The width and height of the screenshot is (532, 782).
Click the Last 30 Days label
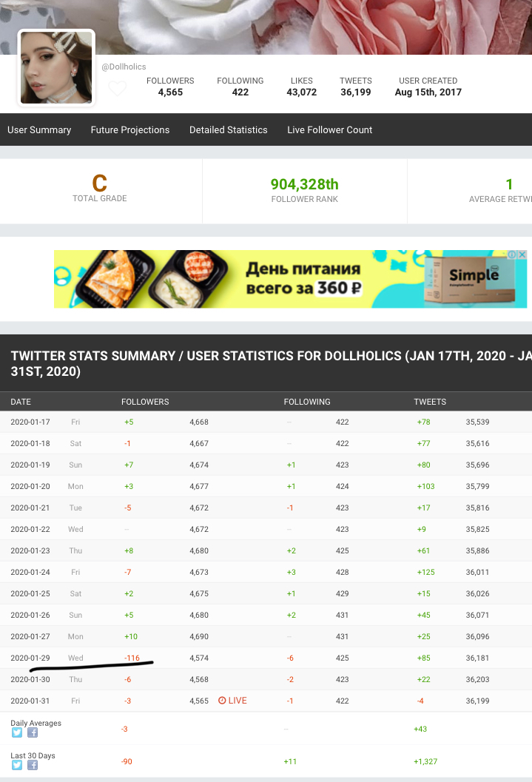pyautogui.click(x=33, y=755)
